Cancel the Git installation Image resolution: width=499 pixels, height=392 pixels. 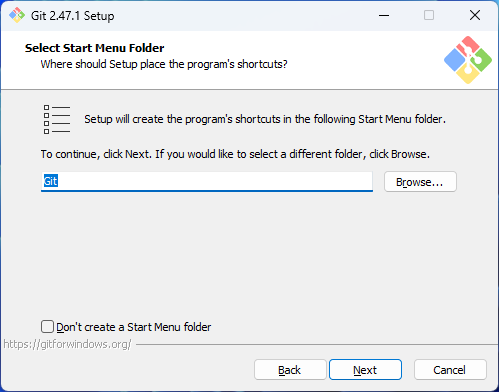[450, 370]
